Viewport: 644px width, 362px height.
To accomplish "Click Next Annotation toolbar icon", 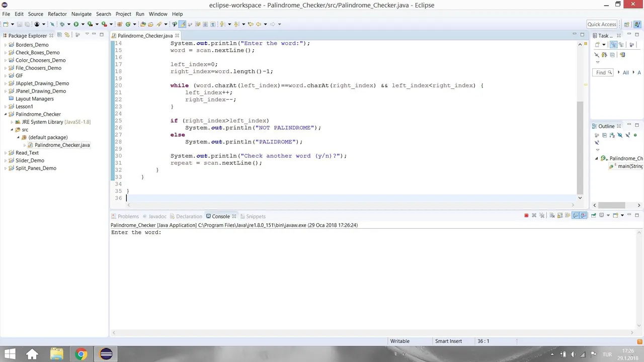I will [x=222, y=24].
